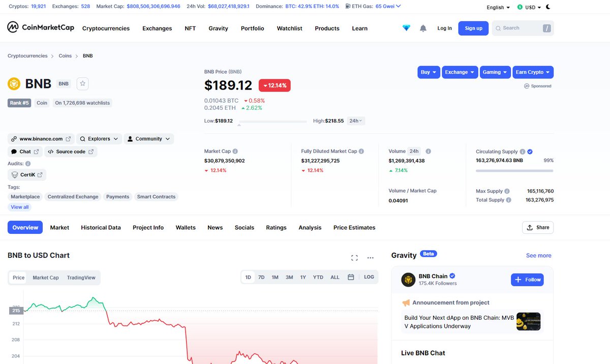Click Market Cap info icon

[235, 151]
